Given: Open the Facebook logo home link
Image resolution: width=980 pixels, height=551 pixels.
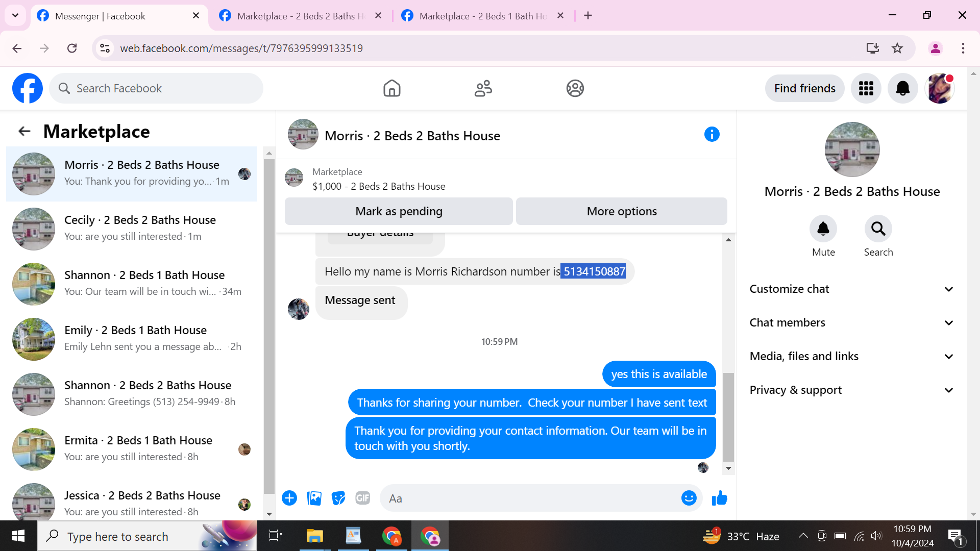Looking at the screenshot, I should pos(28,88).
